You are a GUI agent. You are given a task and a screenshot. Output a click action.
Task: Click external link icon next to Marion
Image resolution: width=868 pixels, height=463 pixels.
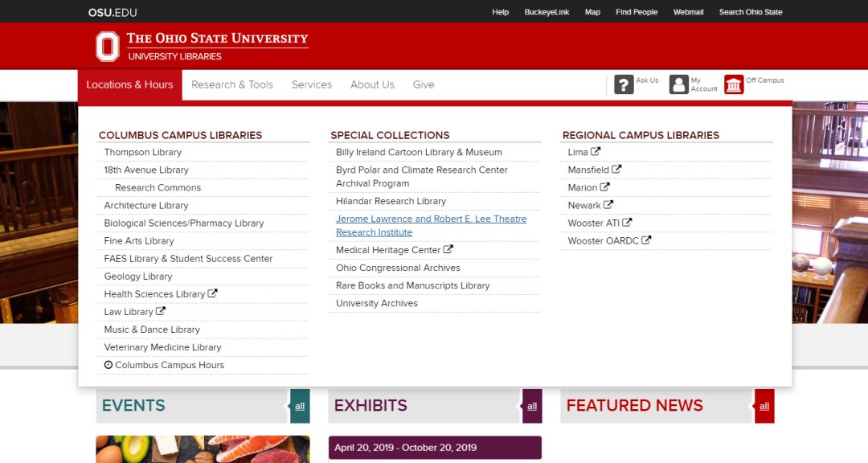pos(604,186)
